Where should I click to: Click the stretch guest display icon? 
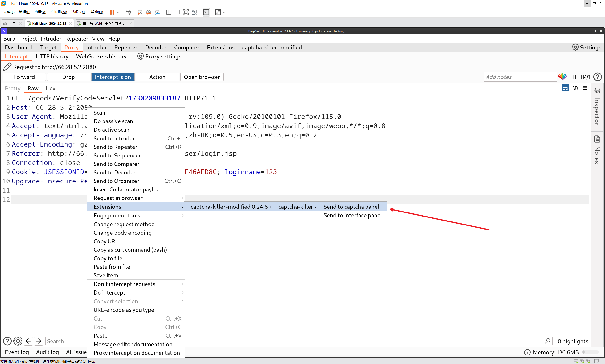click(218, 12)
